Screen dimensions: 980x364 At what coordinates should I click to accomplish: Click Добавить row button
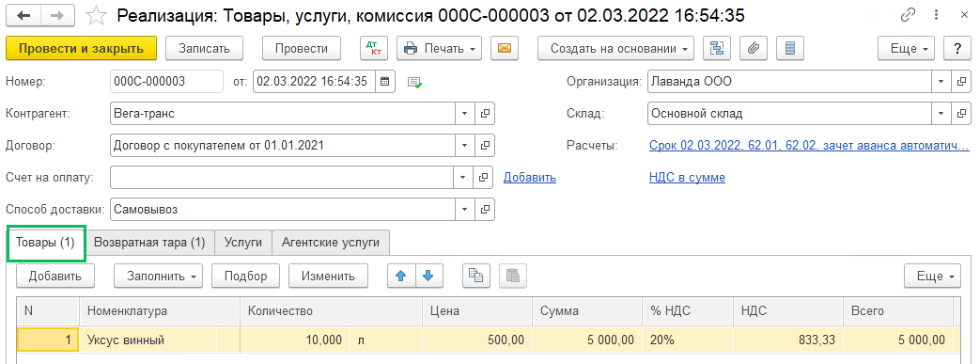click(x=55, y=276)
